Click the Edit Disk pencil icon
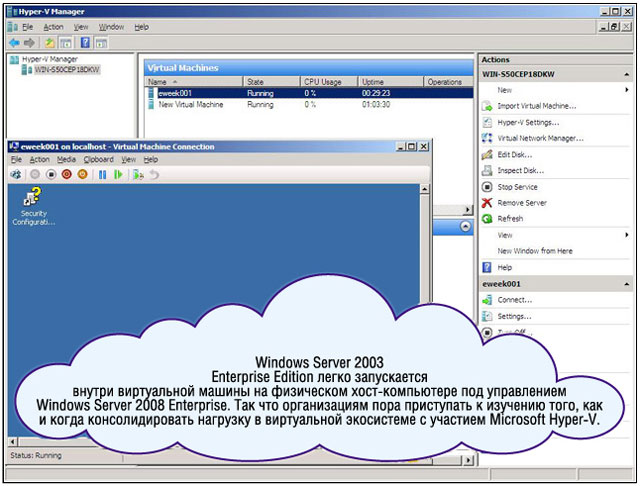Screen dimensions: 640x486 coord(487,155)
